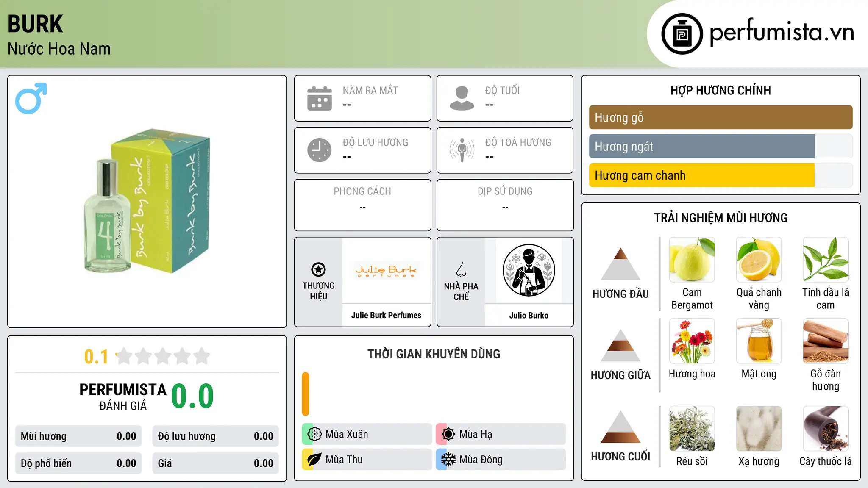Viewport: 868px width, 488px height.
Task: Open the Burk perfume bottle product image
Action: tap(147, 202)
